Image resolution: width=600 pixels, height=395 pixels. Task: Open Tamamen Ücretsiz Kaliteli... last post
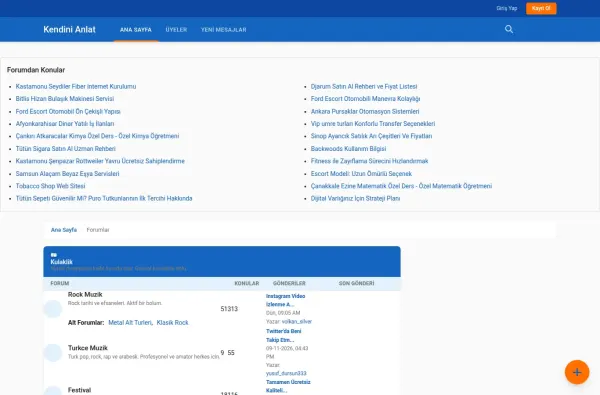tap(288, 386)
